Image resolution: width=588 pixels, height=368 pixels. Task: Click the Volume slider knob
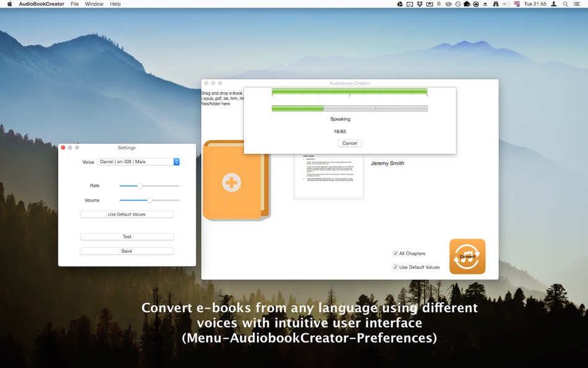tap(150, 200)
